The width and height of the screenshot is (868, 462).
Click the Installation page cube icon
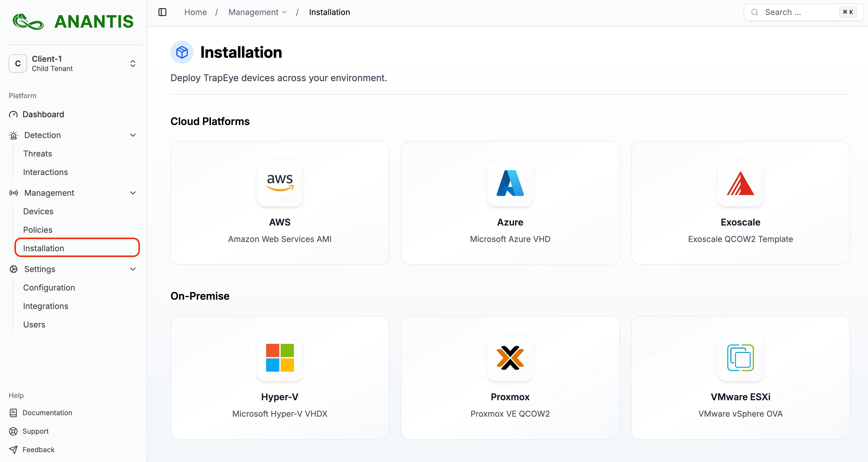point(182,52)
